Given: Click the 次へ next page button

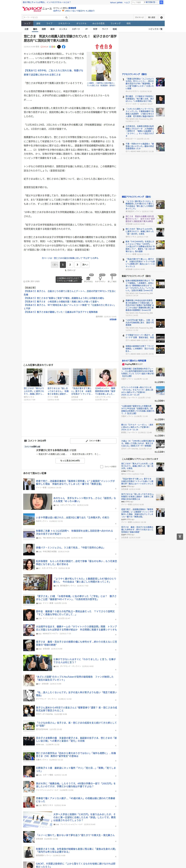Looking at the screenshot, I should pos(85,265).
